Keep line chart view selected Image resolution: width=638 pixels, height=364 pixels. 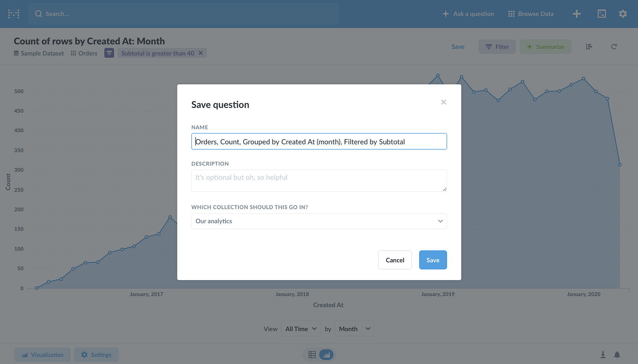(x=327, y=354)
